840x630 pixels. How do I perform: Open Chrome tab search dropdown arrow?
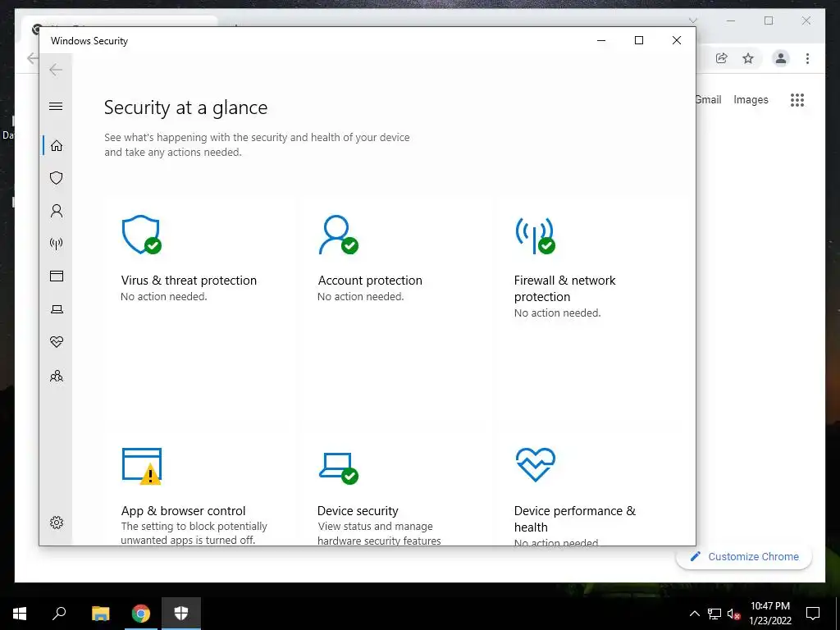[x=692, y=21]
